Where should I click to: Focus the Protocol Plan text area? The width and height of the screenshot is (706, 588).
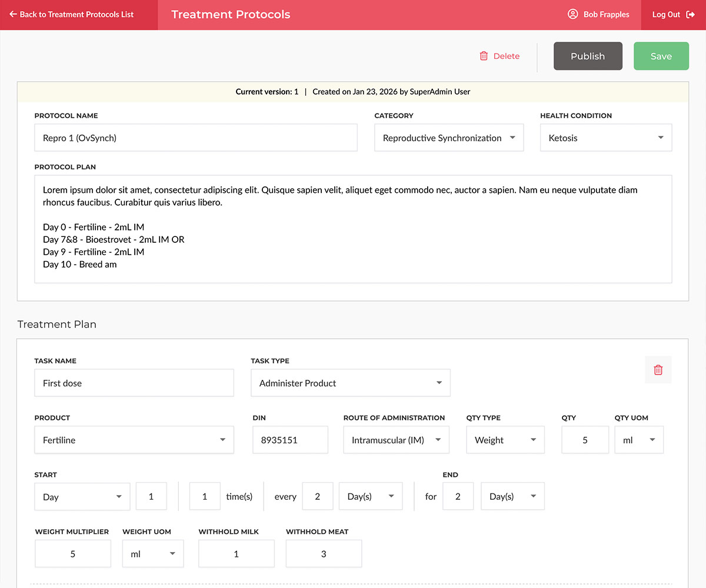click(353, 229)
